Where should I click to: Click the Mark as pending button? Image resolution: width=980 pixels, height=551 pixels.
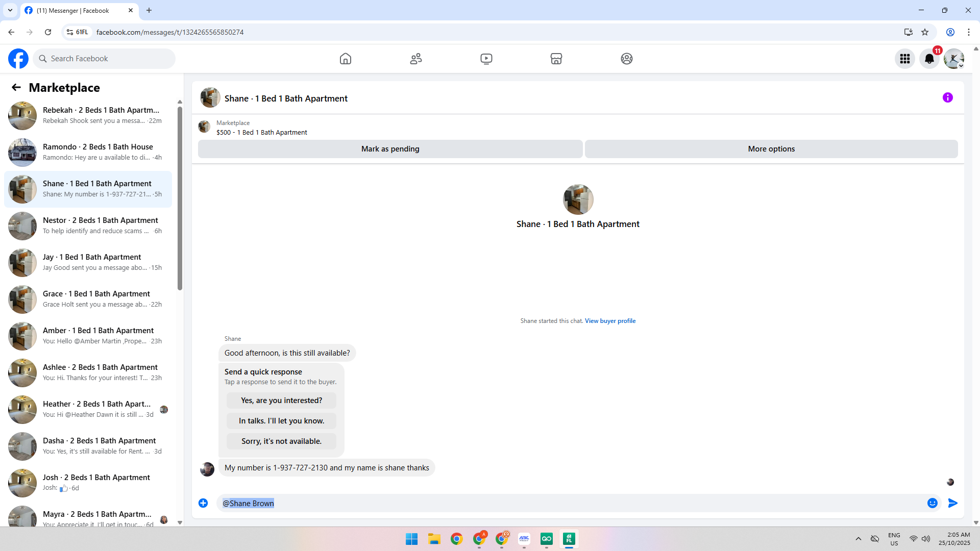390,149
